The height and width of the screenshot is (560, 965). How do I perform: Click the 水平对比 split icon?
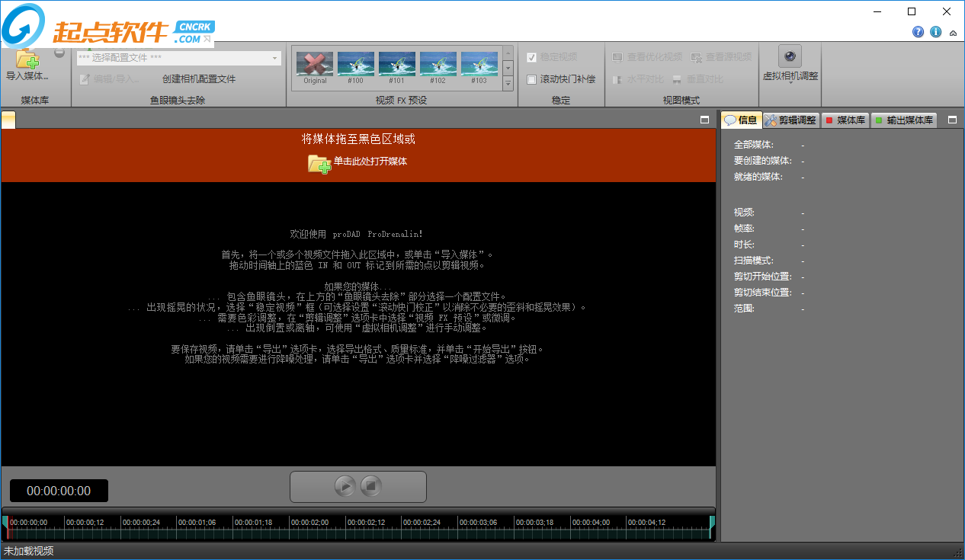pos(617,79)
